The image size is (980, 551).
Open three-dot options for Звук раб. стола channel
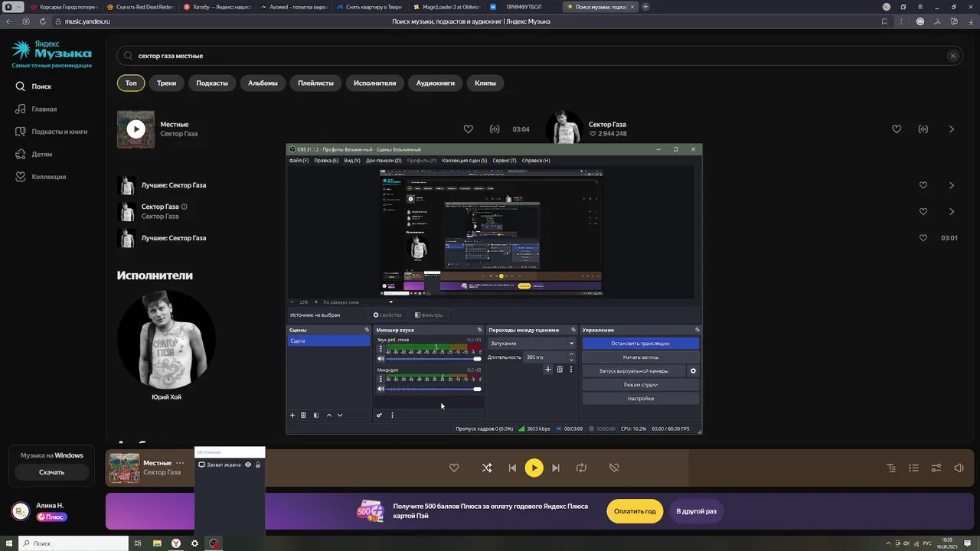coord(381,348)
